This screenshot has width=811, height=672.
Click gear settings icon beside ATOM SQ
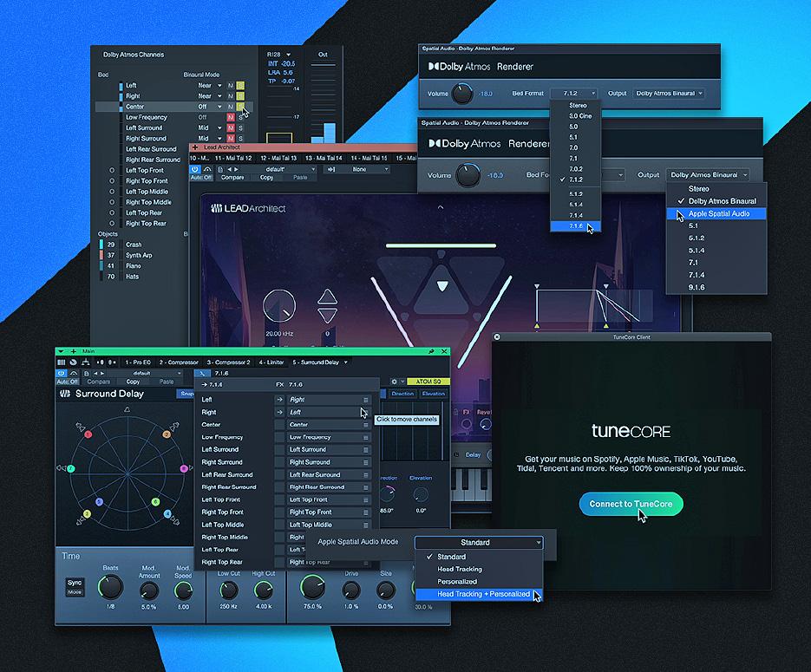click(394, 382)
